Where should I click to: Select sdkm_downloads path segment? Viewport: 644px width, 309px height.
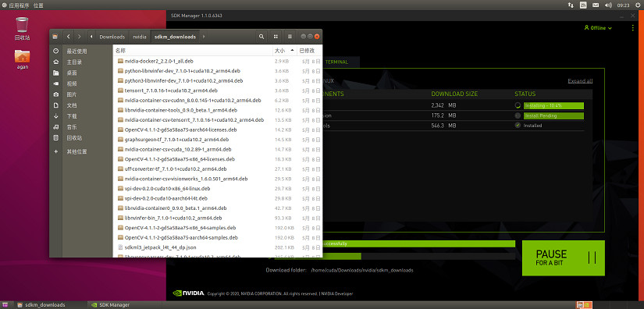[x=175, y=37]
